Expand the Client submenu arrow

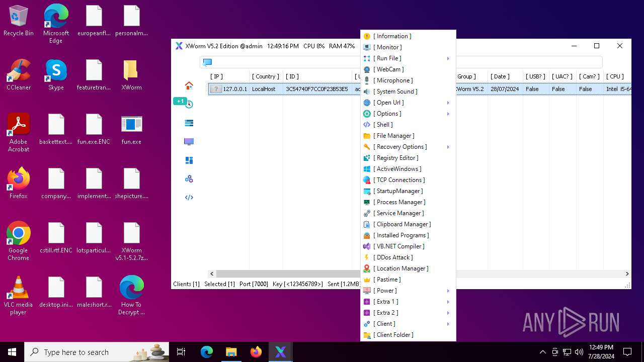[x=448, y=324]
